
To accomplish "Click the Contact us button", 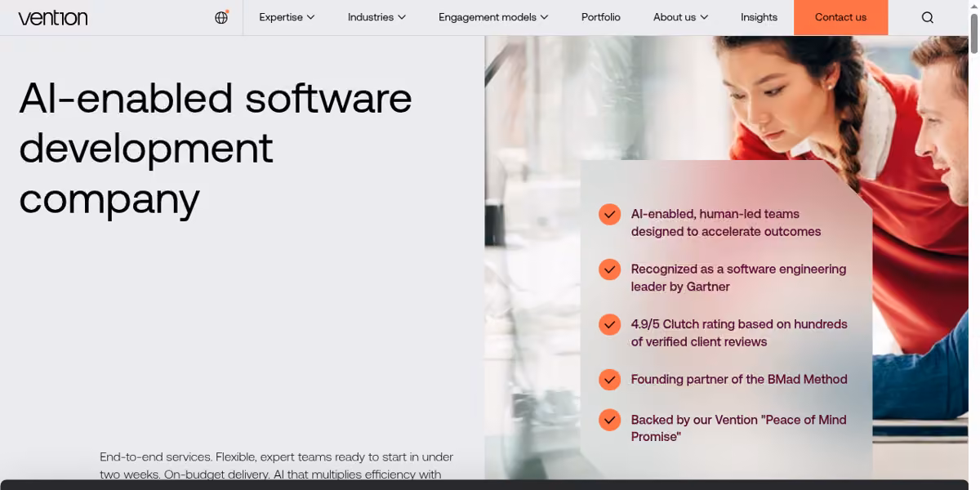I will (x=840, y=17).
